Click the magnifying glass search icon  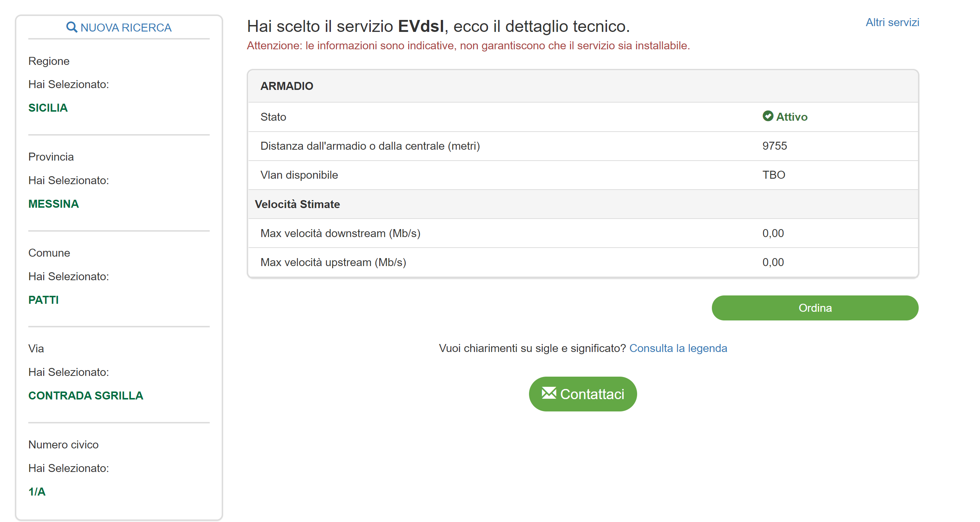[x=71, y=27]
